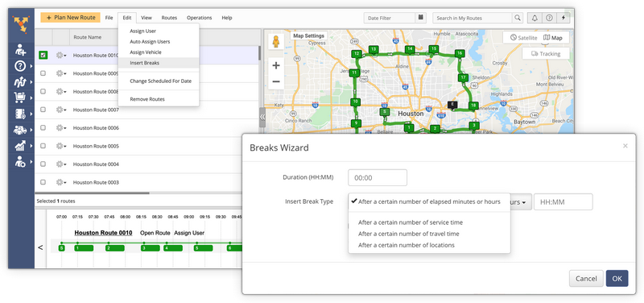Choose Insert Breaks from Edit menu
Image resolution: width=644 pixels, height=303 pixels.
pyautogui.click(x=159, y=63)
